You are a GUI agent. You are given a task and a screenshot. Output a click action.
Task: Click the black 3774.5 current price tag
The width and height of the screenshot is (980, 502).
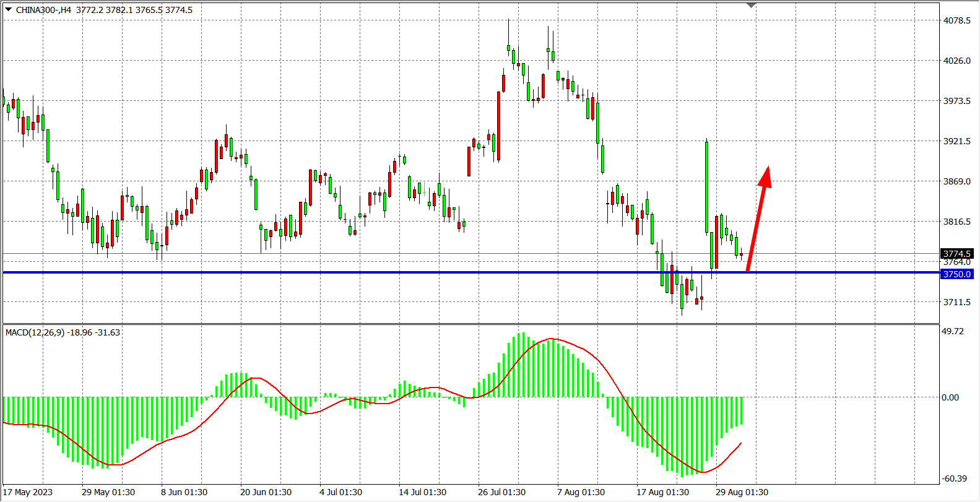click(956, 254)
